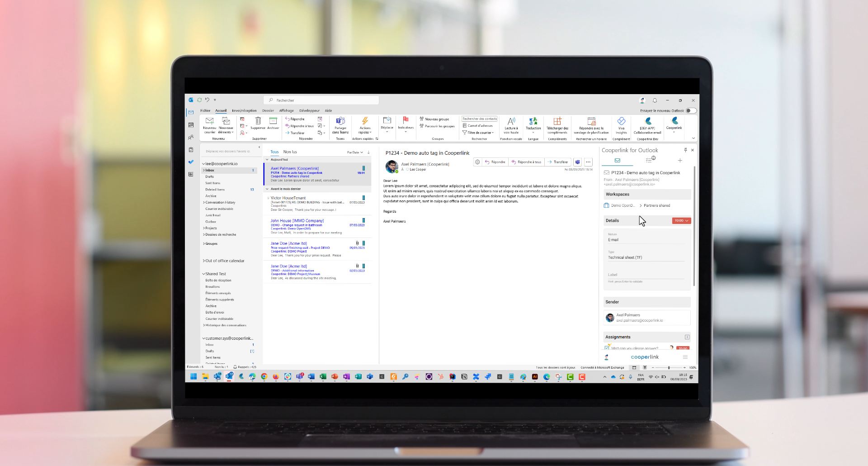The image size is (868, 466).
Task: Open the TO DO status dropdown in Details
Action: click(681, 220)
